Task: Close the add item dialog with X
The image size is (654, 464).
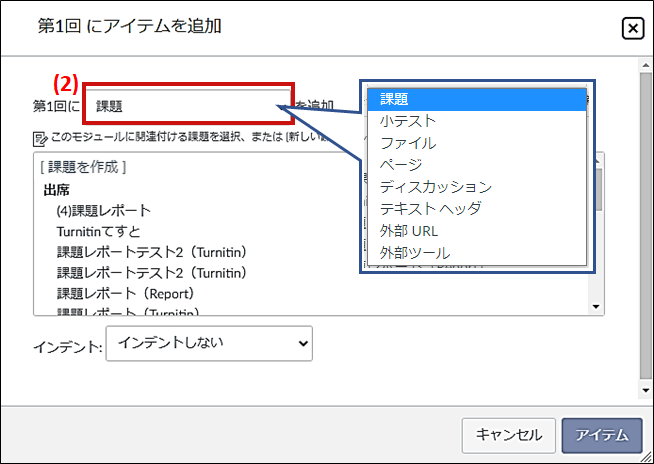Action: [x=632, y=29]
